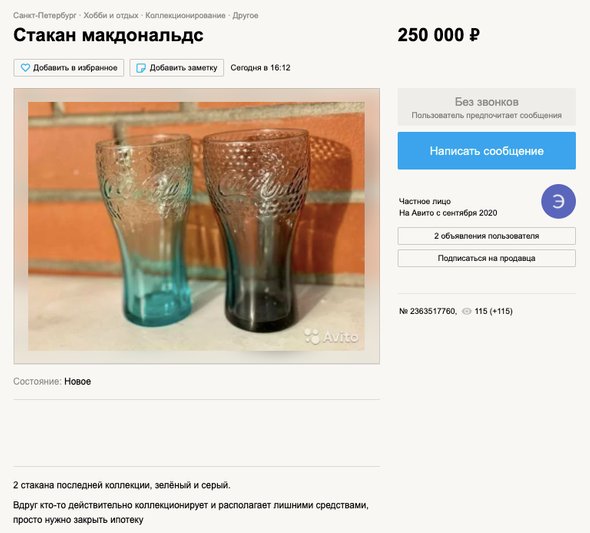This screenshot has width=590, height=533.
Task: Go to Коллекционирование category breadcrumb
Action: pos(185,15)
